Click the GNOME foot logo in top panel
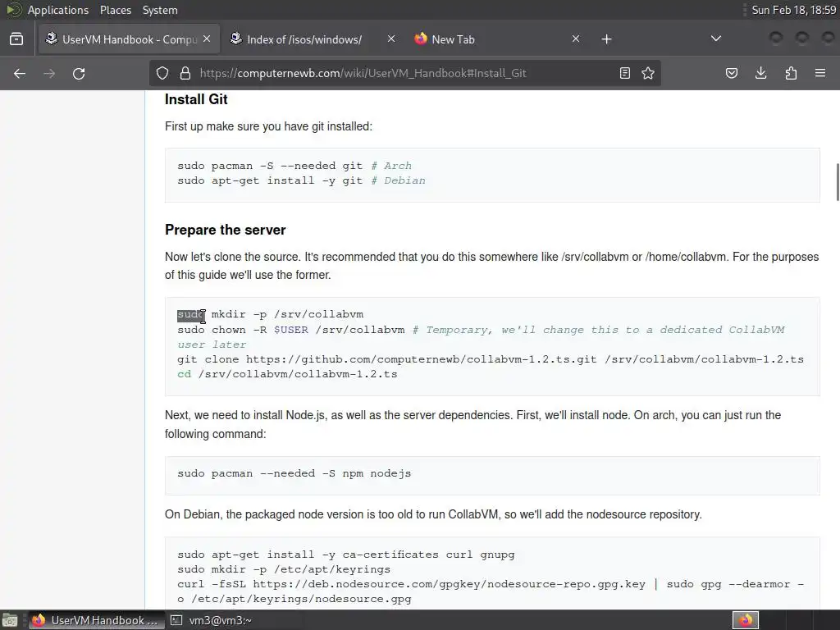The height and width of the screenshot is (630, 840). click(x=13, y=10)
